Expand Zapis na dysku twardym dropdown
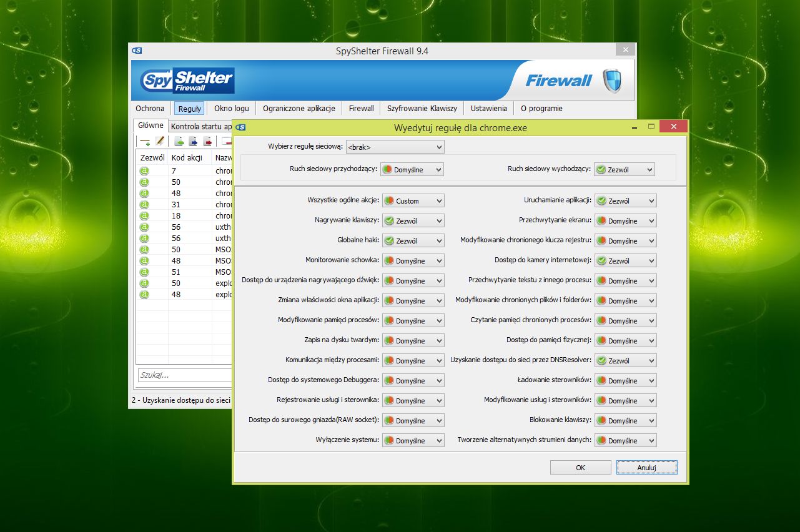This screenshot has height=532, width=800. point(413,341)
